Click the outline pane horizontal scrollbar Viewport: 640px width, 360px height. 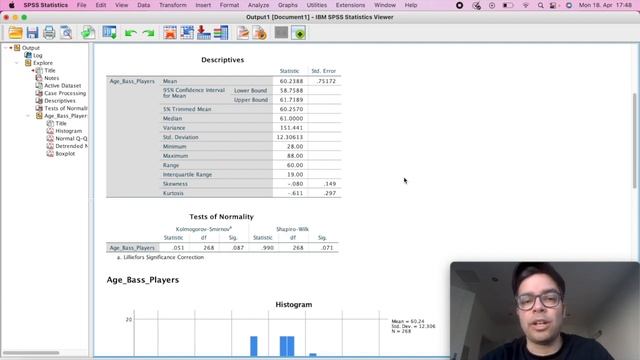[x=31, y=353]
